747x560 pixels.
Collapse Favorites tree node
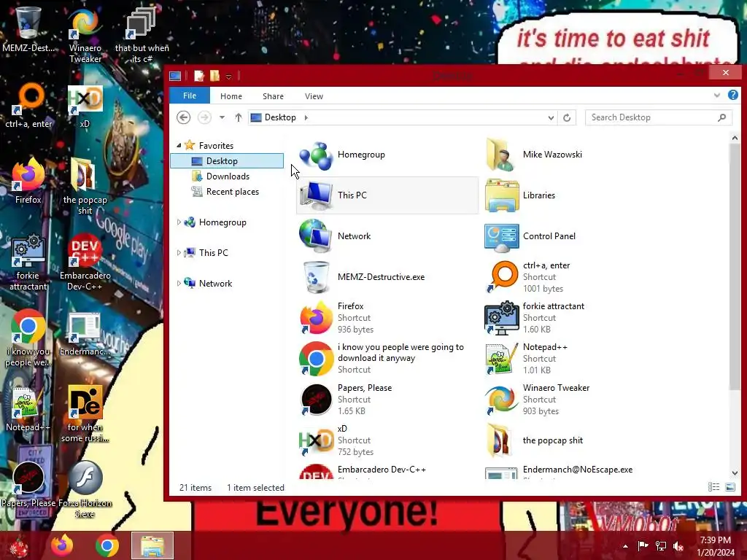[179, 146]
